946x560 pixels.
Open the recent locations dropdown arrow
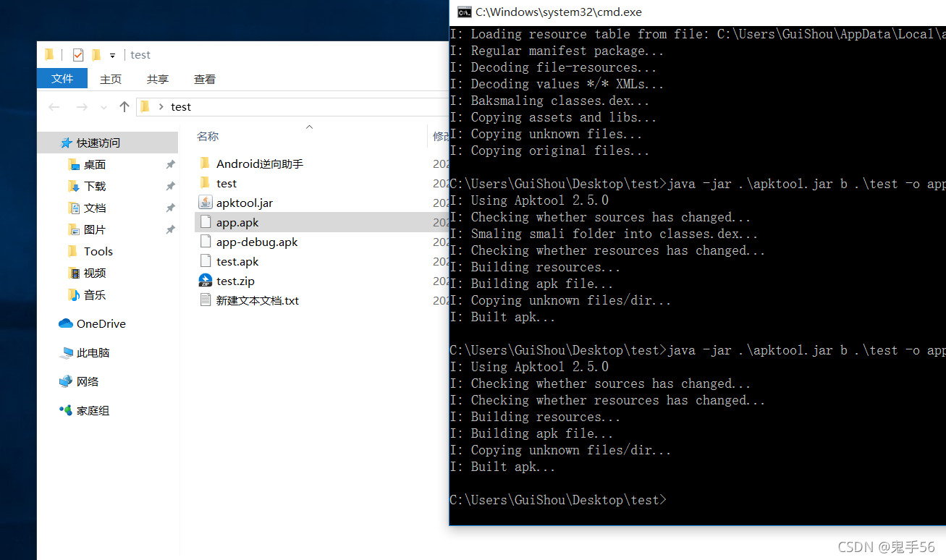[x=104, y=107]
